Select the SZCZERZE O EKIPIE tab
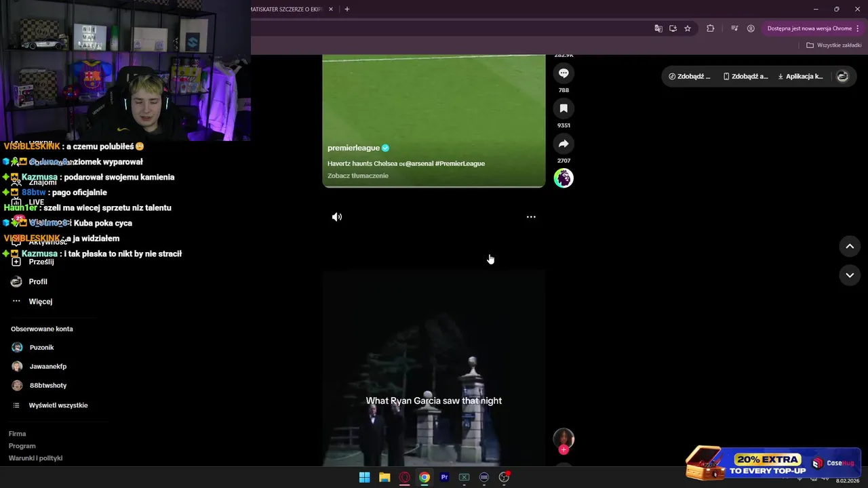The height and width of the screenshot is (488, 868). coord(288,9)
